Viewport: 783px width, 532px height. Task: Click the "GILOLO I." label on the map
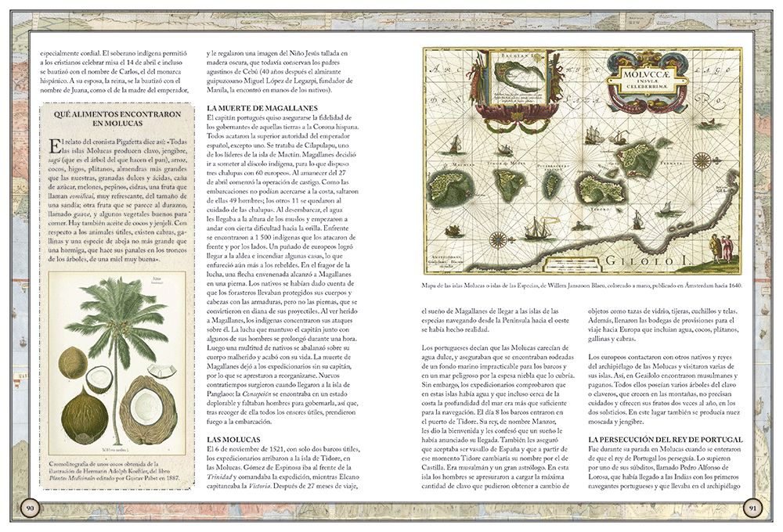click(648, 261)
